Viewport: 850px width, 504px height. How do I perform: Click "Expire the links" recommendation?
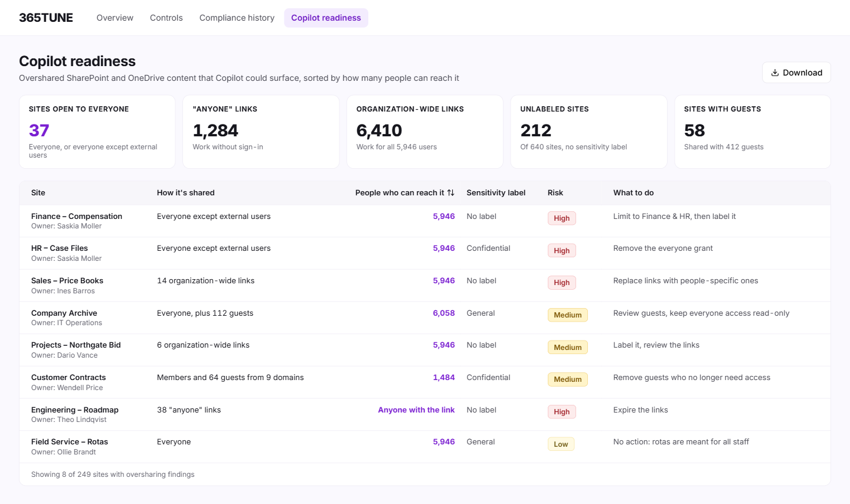click(x=640, y=410)
